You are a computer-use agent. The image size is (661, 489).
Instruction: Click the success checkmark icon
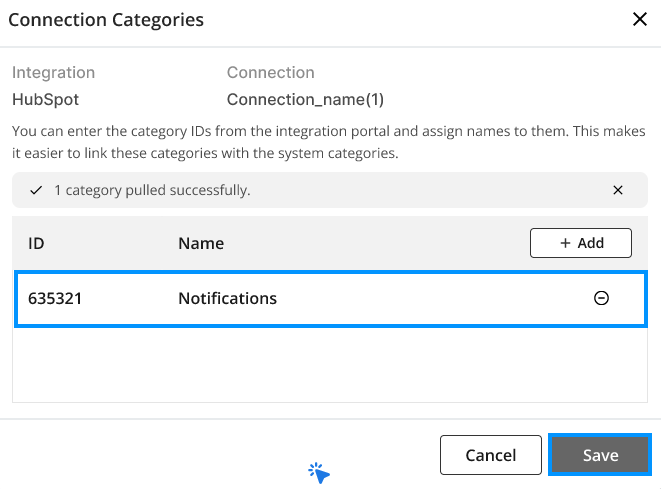click(36, 190)
